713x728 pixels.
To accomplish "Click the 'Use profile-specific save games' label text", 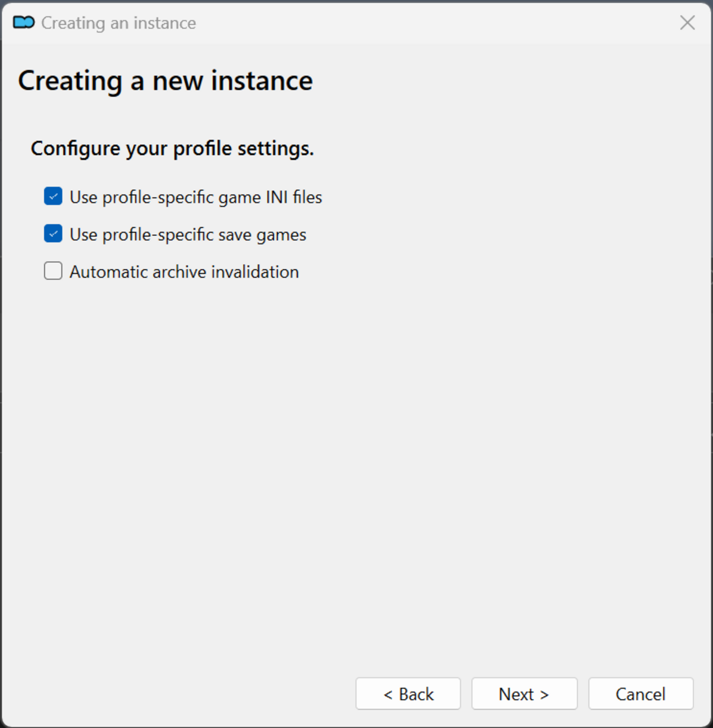I will tap(188, 234).
